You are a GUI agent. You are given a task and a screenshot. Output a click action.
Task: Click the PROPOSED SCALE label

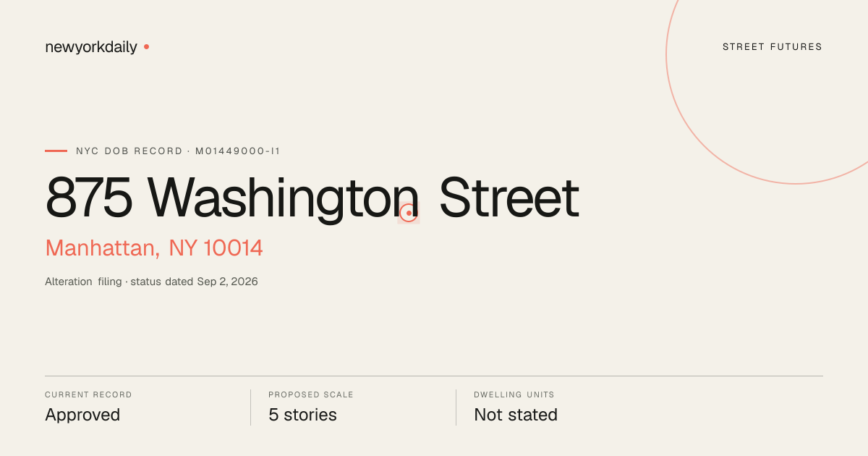tap(311, 395)
